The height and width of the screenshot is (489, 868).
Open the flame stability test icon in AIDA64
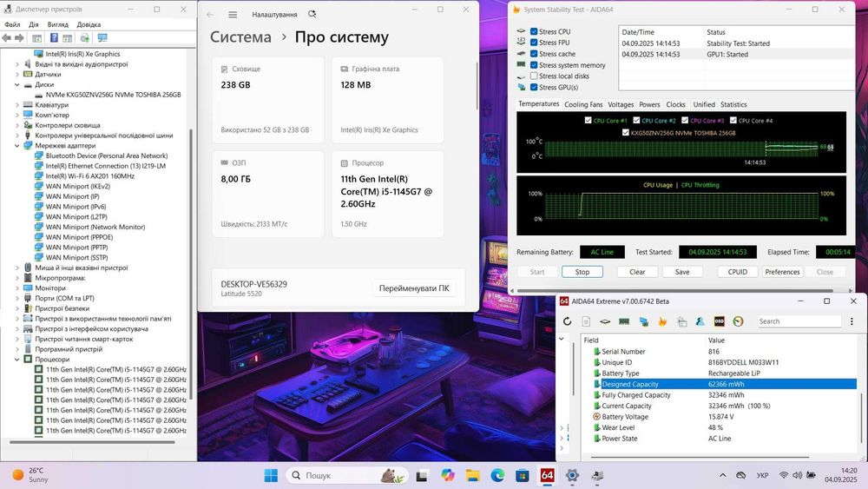pyautogui.click(x=662, y=321)
